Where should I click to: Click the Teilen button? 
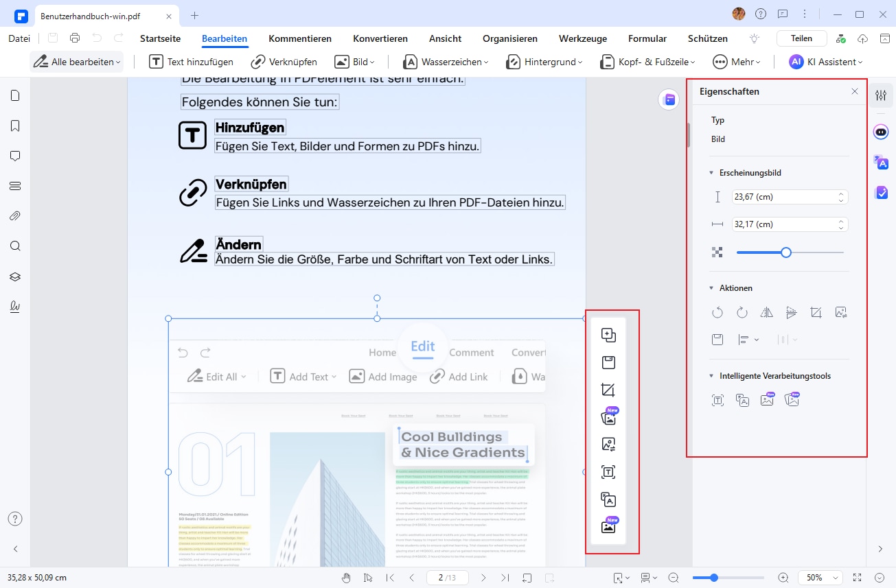coord(801,38)
